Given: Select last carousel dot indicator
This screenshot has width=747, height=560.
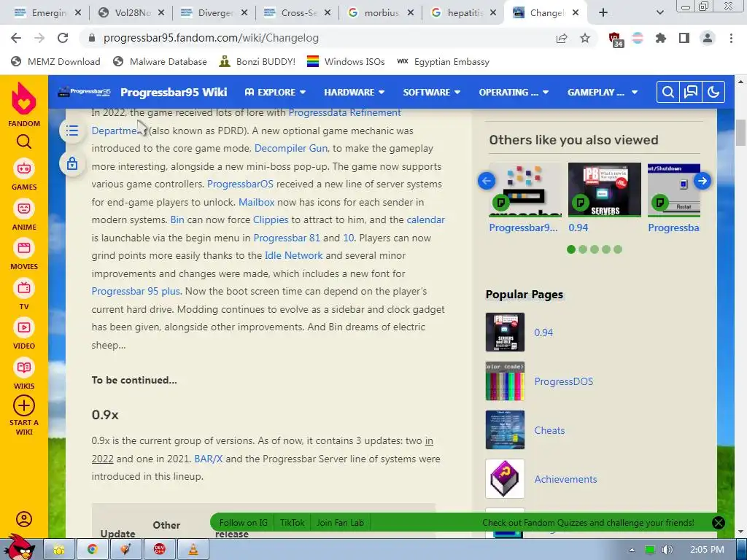Looking at the screenshot, I should [618, 249].
